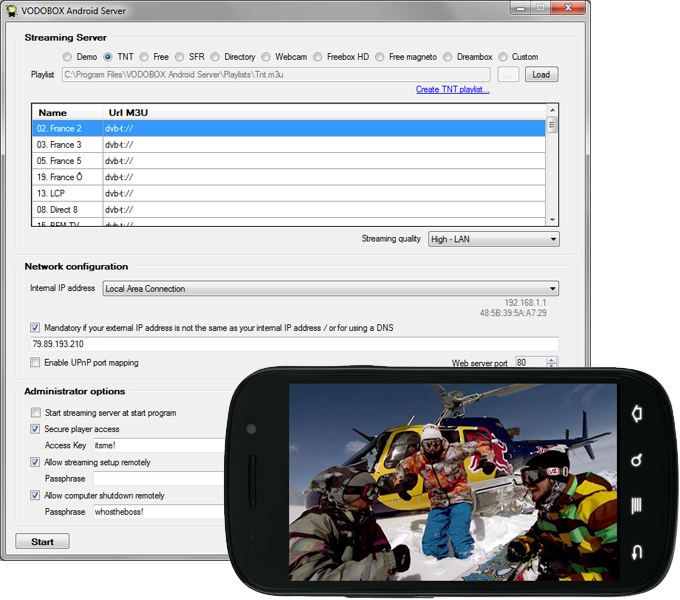This screenshot has height=600, width=680.
Task: Tap the phone's home button icon
Action: 636,413
